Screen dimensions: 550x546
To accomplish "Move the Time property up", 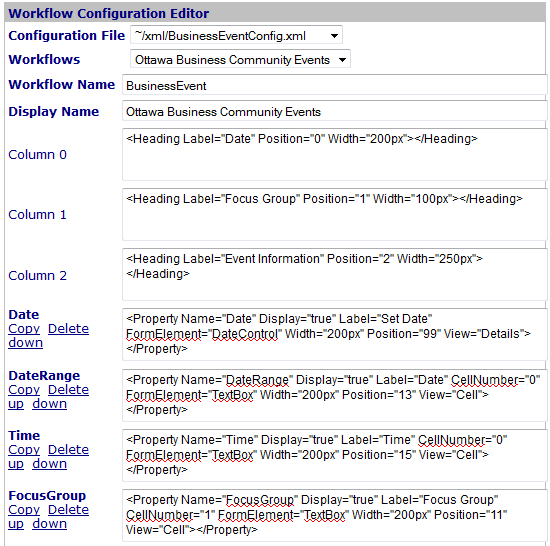I will [16, 464].
